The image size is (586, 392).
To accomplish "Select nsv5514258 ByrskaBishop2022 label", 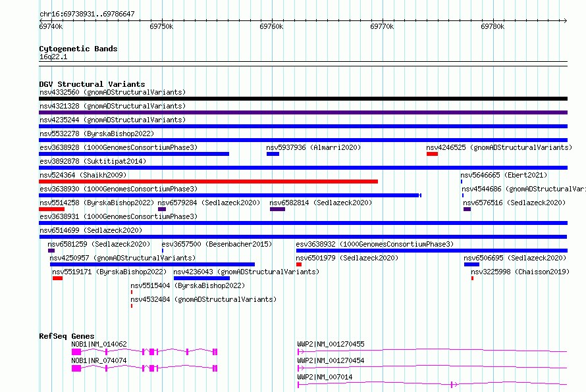I will [97, 203].
